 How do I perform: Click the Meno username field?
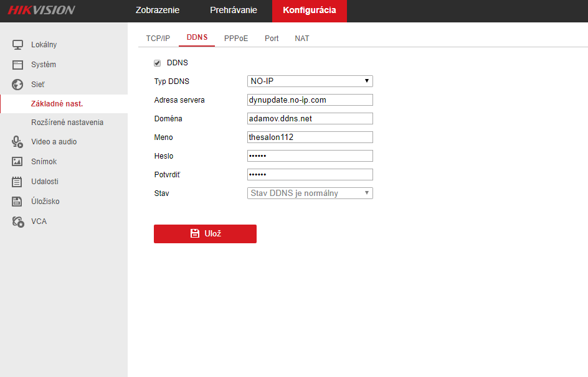click(x=310, y=137)
